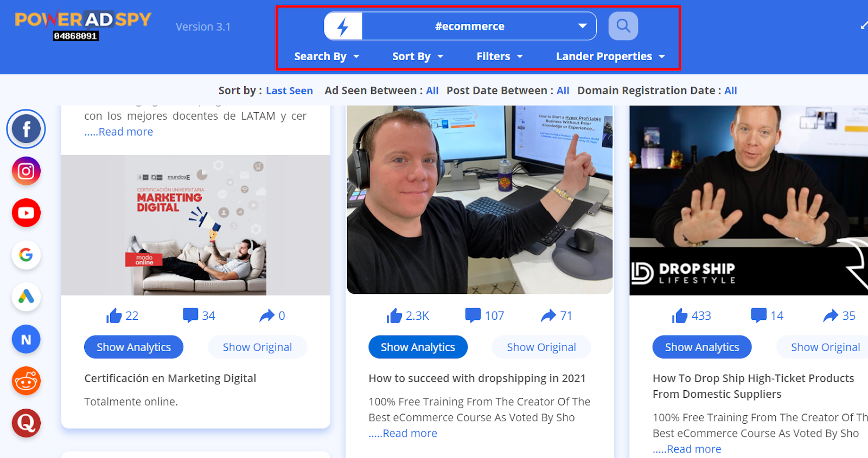Click the comment icon showing 14
868x458 pixels.
(759, 315)
